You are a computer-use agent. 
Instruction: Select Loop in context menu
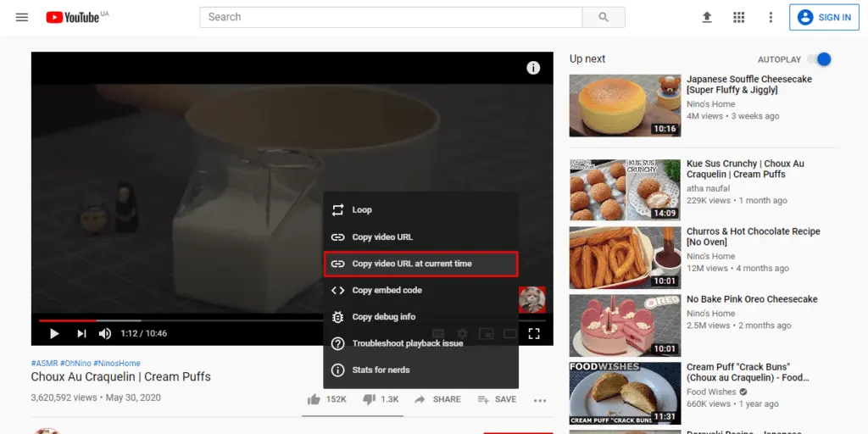[420, 210]
